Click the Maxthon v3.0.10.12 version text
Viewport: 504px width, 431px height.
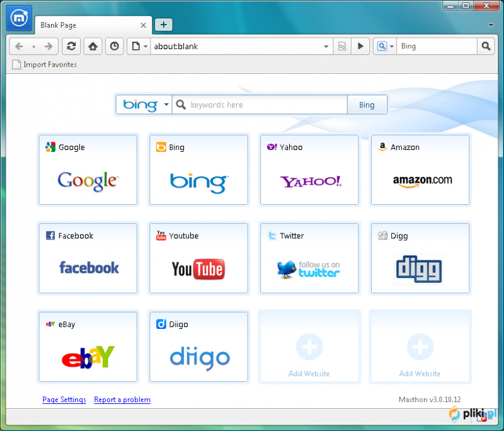pos(430,399)
